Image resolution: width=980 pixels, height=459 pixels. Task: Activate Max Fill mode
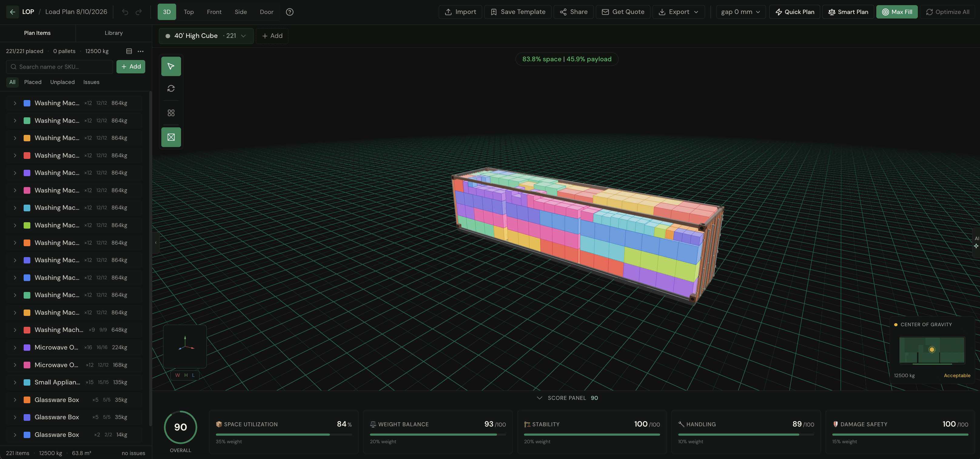click(x=897, y=12)
